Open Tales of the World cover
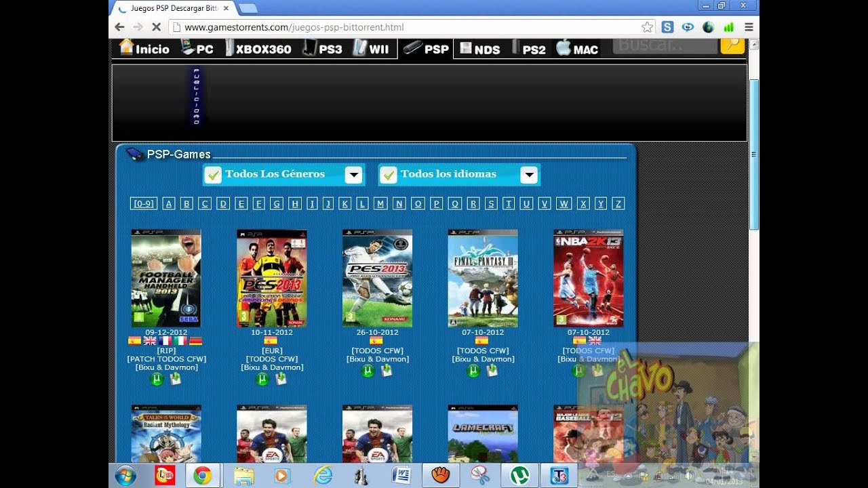 click(x=166, y=434)
